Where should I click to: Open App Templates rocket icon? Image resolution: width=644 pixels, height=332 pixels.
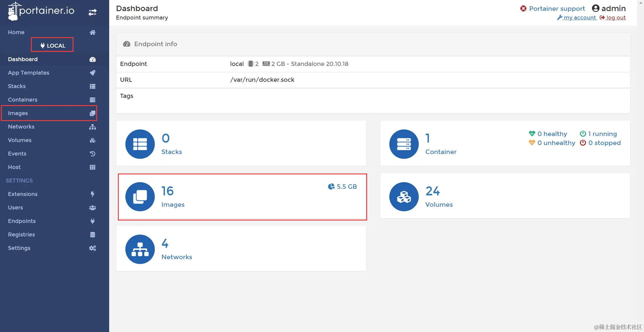pyautogui.click(x=92, y=73)
